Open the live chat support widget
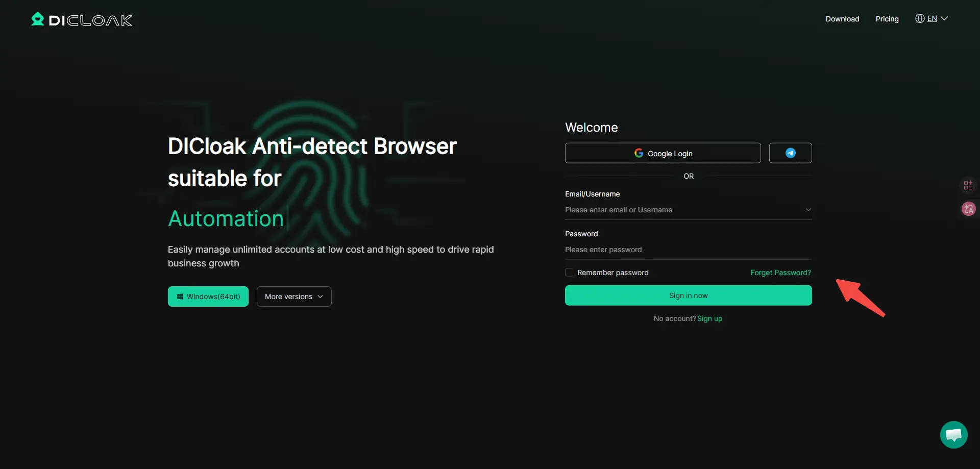 (x=953, y=435)
